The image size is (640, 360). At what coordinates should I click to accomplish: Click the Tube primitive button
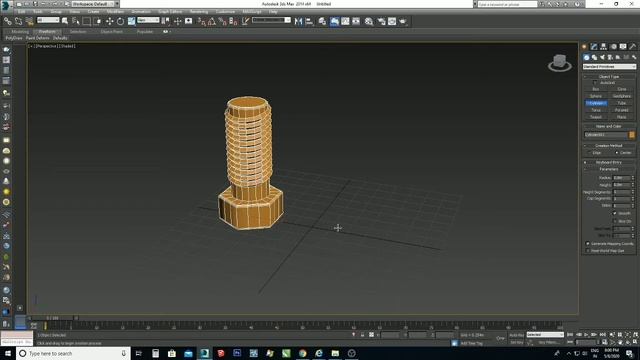[x=622, y=103]
